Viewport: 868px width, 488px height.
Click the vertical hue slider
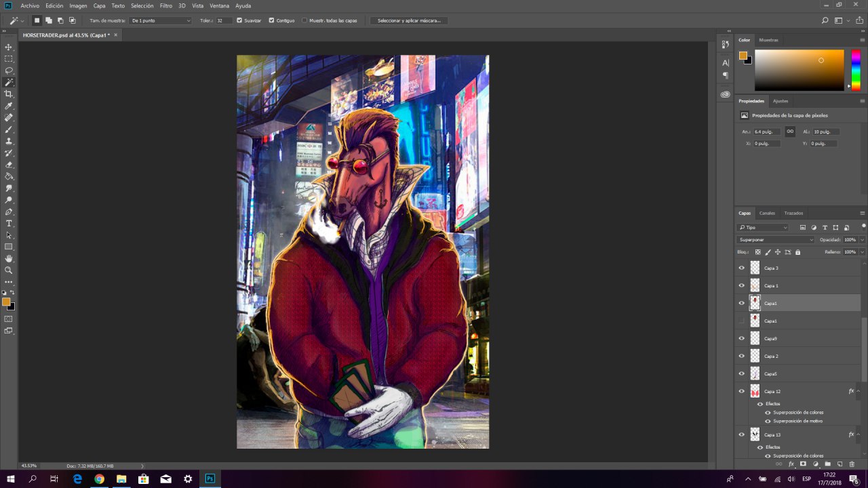pyautogui.click(x=855, y=70)
